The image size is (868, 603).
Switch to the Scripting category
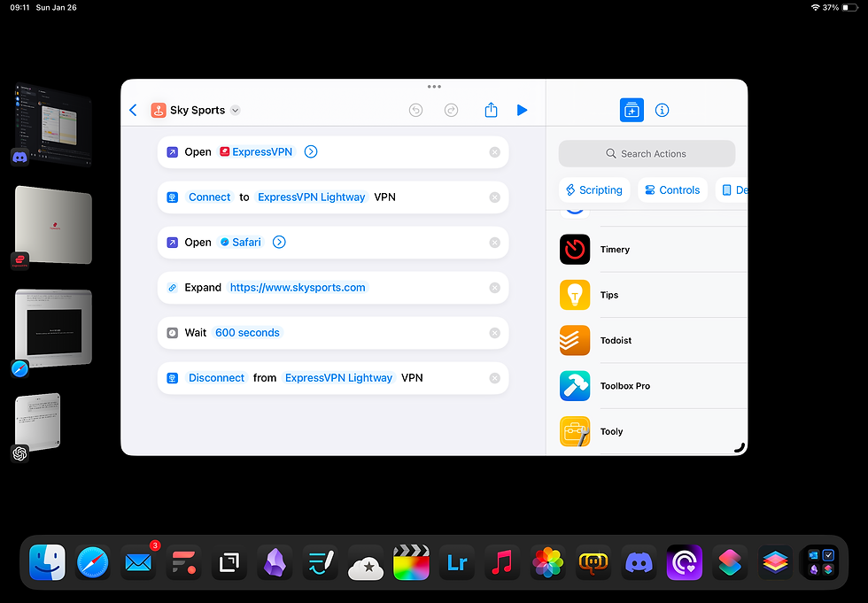pos(594,189)
